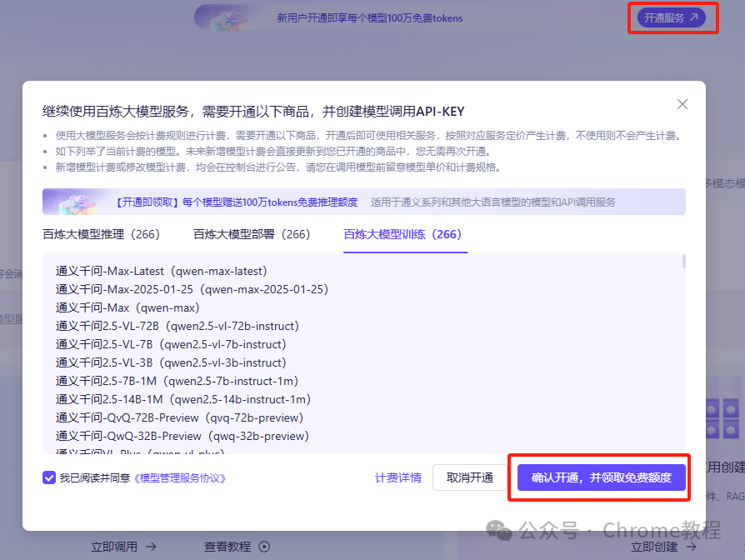Click 通义千问2.5-VL-3B model entry
The width and height of the screenshot is (745, 560).
tap(171, 362)
